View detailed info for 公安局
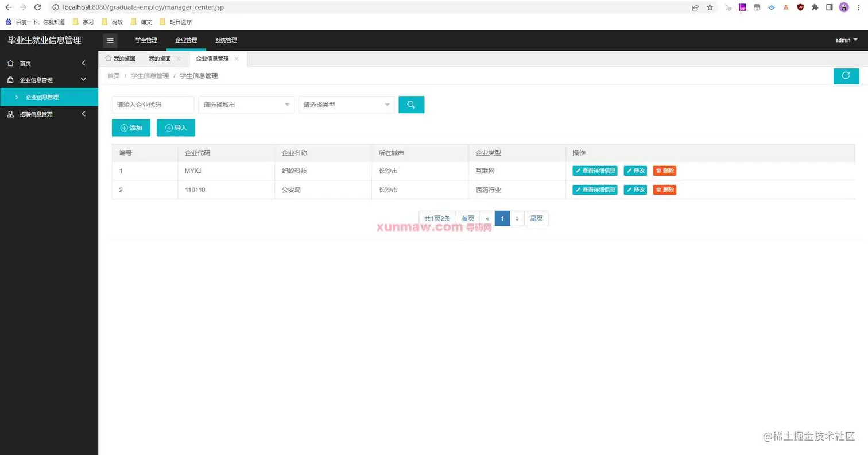This screenshot has height=455, width=868. coord(595,190)
